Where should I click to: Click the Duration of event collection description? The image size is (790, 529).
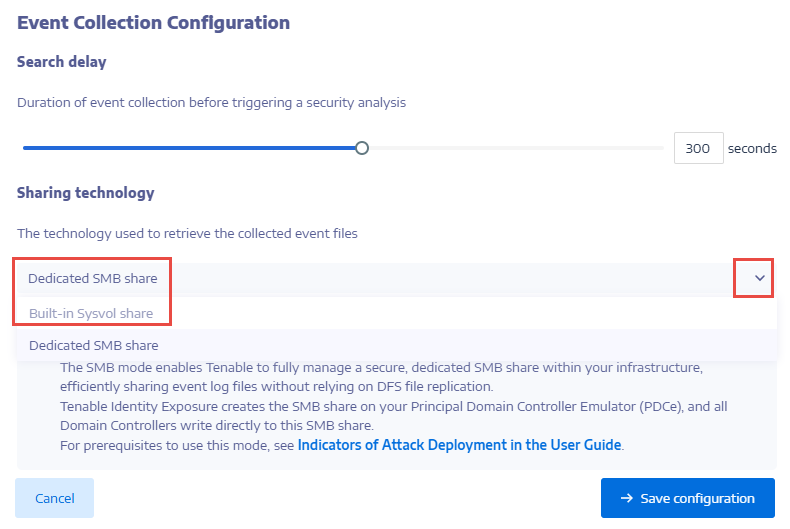pos(211,102)
